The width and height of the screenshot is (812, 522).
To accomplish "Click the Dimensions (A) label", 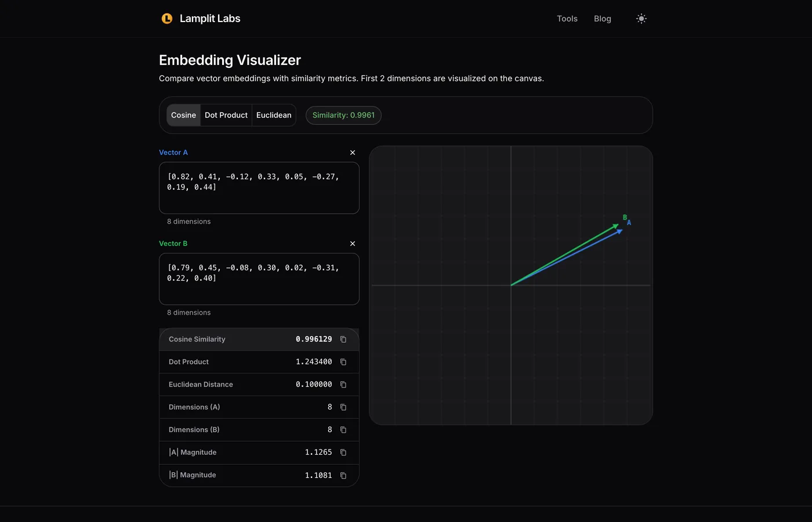I will click(x=194, y=407).
